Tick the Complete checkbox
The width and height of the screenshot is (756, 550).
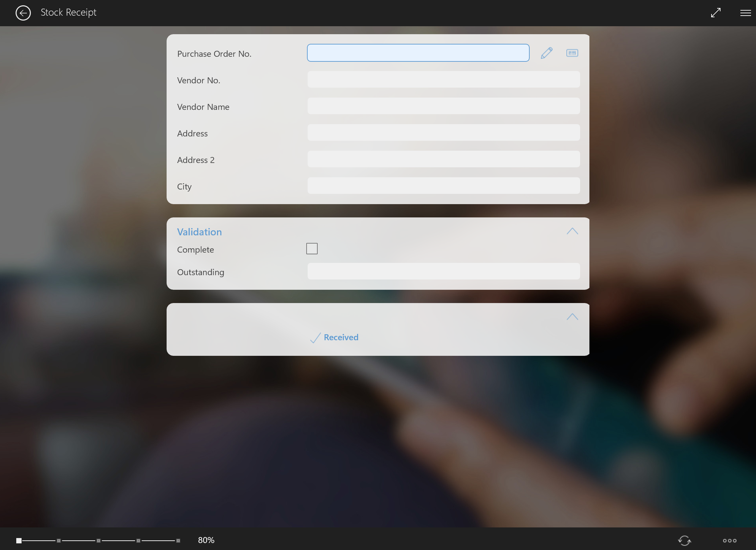coord(312,249)
